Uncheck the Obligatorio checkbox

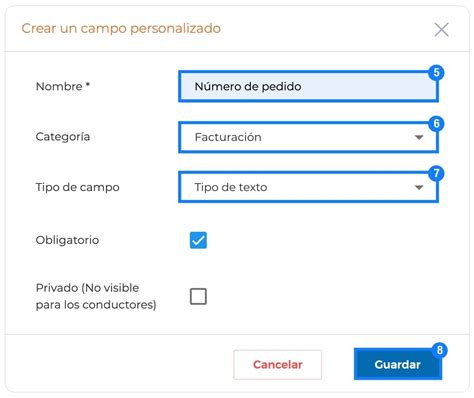198,240
